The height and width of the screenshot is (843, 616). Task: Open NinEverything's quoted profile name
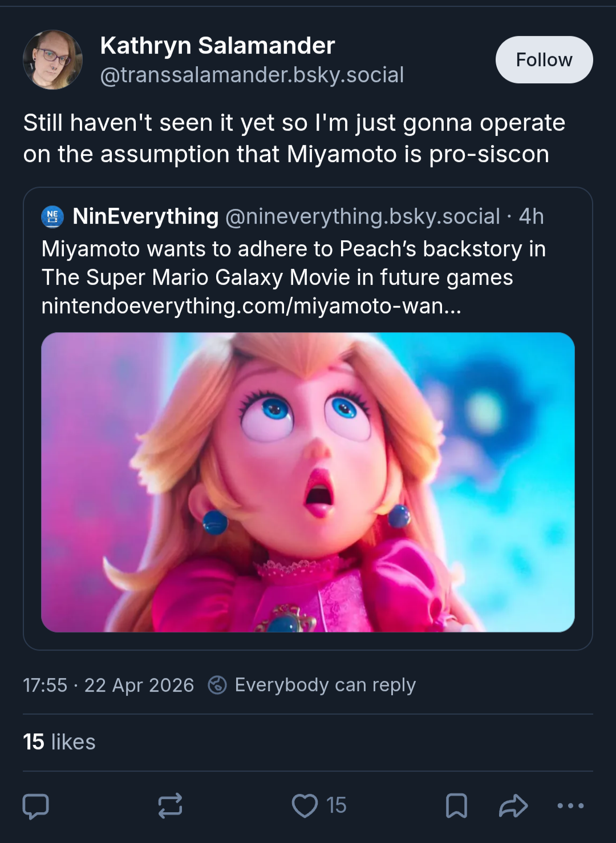click(146, 216)
